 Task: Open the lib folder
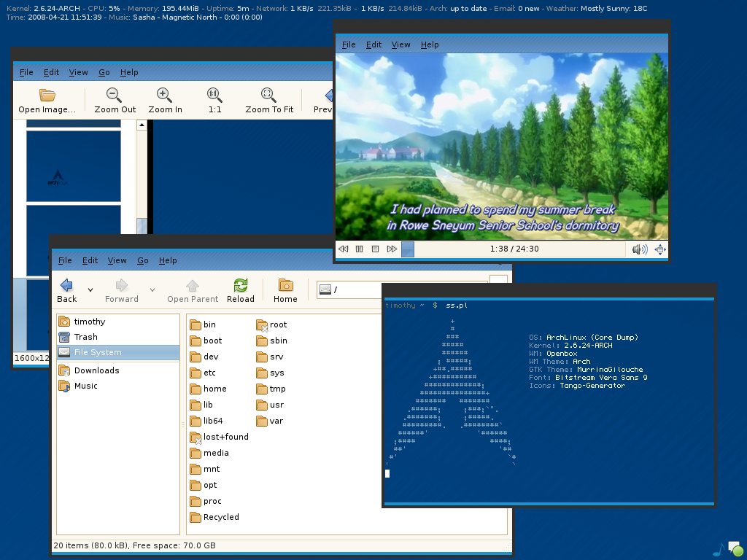(201, 405)
